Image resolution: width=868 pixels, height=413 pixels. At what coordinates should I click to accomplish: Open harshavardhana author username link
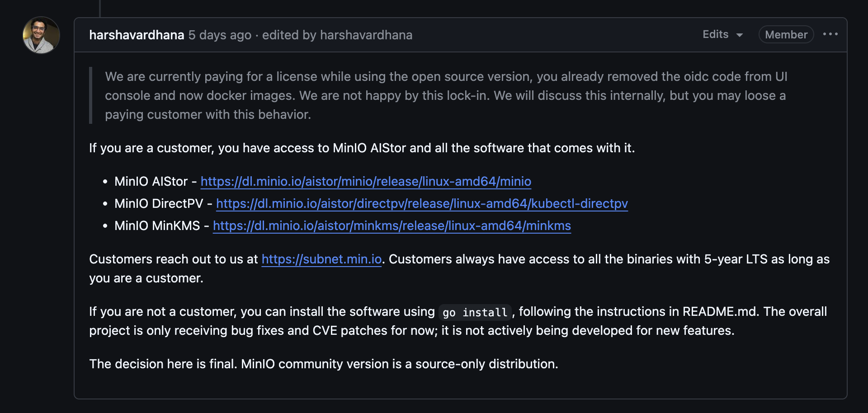[137, 35]
